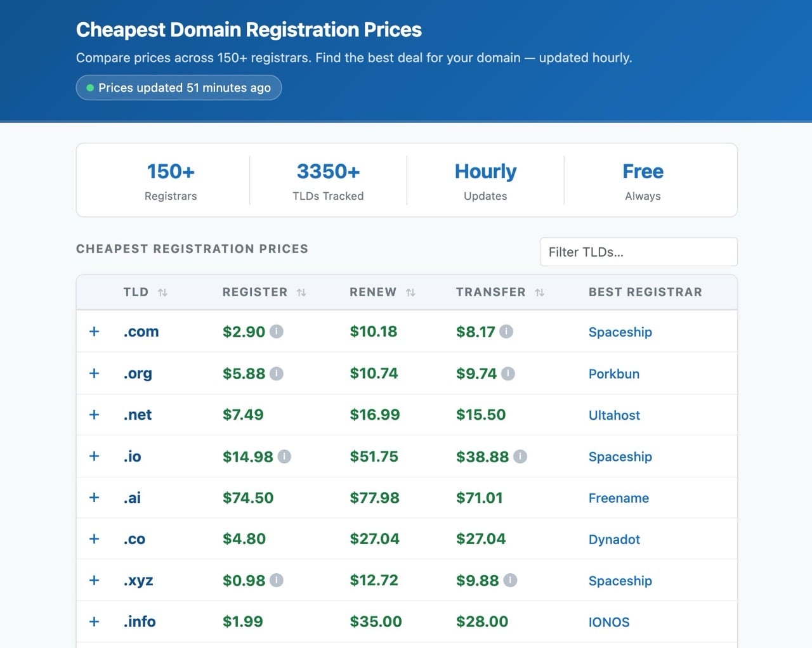Image resolution: width=812 pixels, height=648 pixels.
Task: Click Dynadot registrar link
Action: (614, 540)
